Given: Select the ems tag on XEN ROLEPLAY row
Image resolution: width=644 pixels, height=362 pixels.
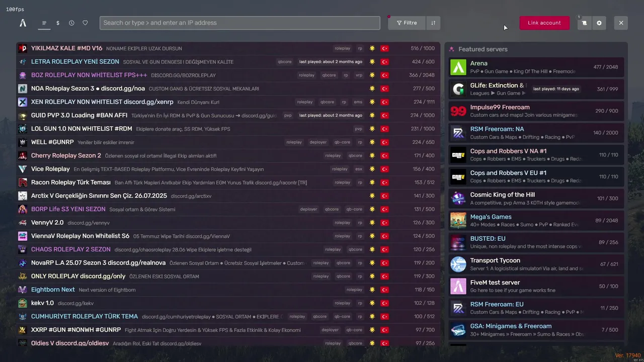Looking at the screenshot, I should (358, 102).
